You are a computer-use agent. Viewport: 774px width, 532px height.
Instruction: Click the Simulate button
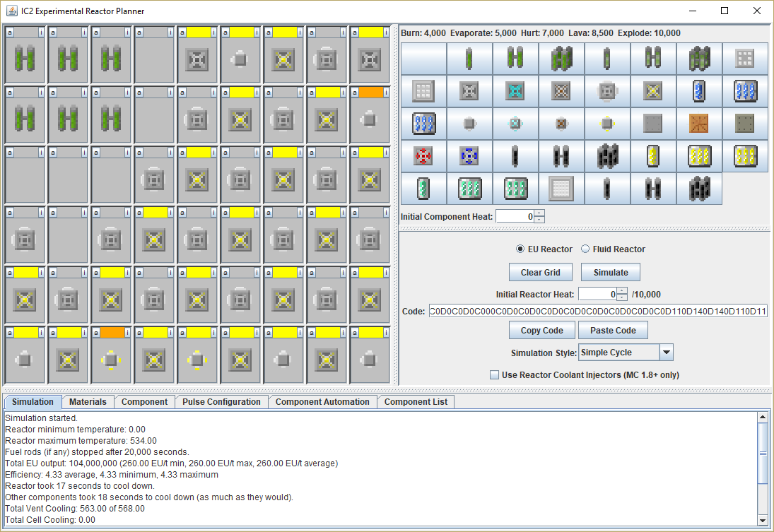(611, 272)
